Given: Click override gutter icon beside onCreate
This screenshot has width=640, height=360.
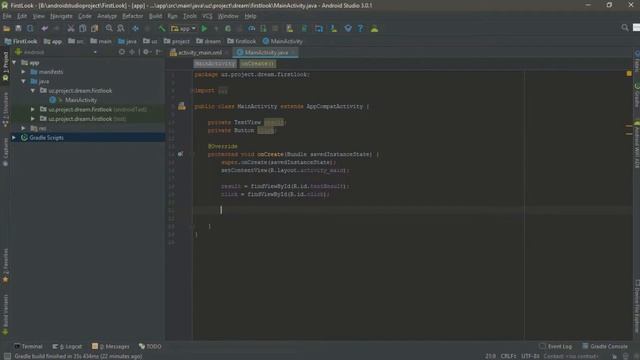Looking at the screenshot, I should click(x=180, y=154).
